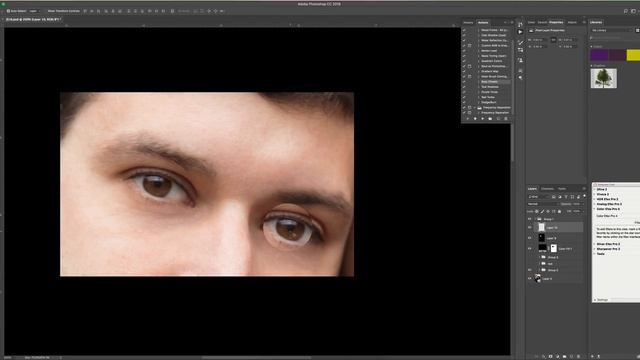Click the link width and height icon in Properties
The height and width of the screenshot is (360, 640).
(x=553, y=40)
